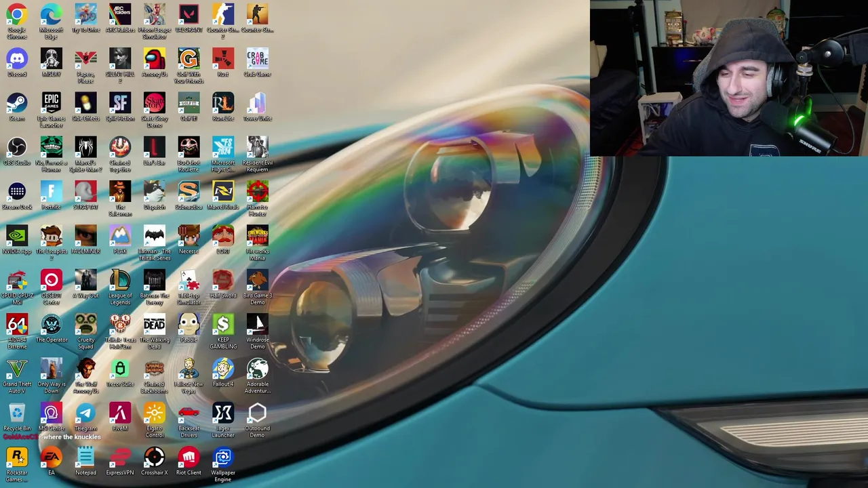Select the Liar's Bar icon
The height and width of the screenshot is (488, 868).
point(155,148)
